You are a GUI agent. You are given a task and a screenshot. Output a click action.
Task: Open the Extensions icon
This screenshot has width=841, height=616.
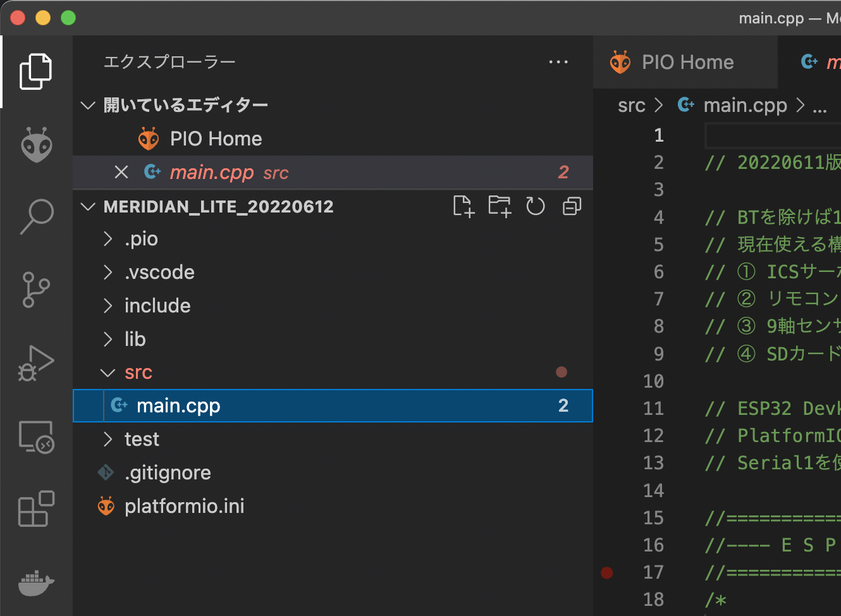point(36,509)
